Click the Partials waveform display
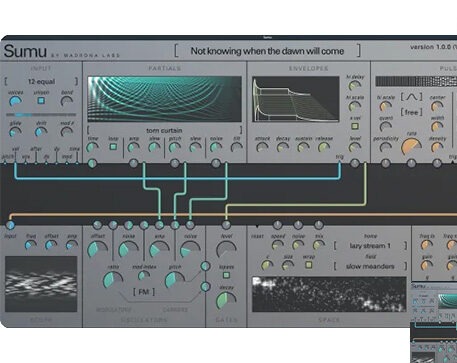This screenshot has height=363, width=457. click(x=164, y=99)
